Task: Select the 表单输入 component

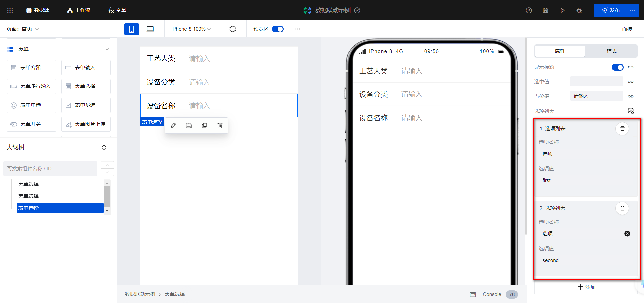Action: (86, 68)
